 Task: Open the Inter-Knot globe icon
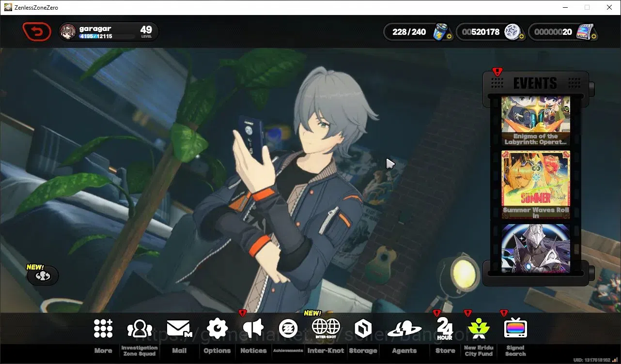(x=326, y=329)
